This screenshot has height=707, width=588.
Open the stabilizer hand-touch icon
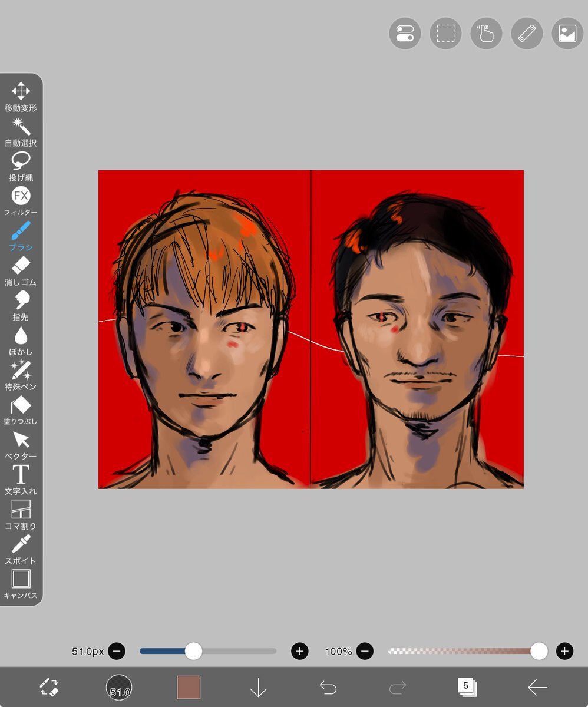486,34
